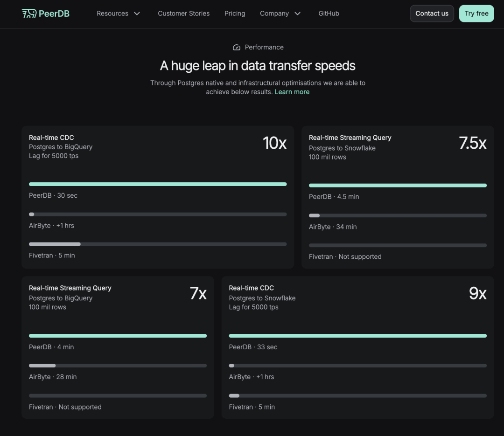
Task: Open the Resources menu
Action: tap(112, 14)
